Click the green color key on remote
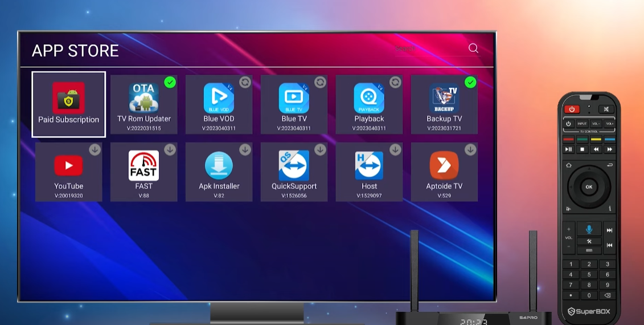Screen dimensions: 644x325 pos(582,139)
